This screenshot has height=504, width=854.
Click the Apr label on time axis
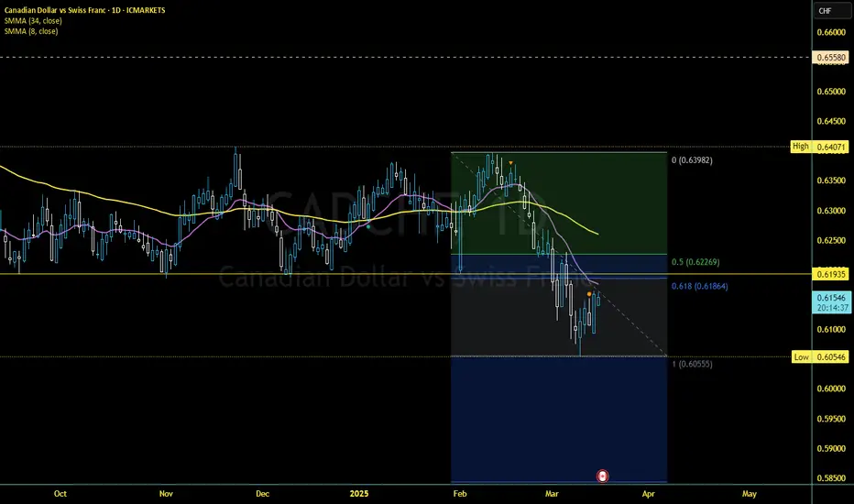pos(648,494)
